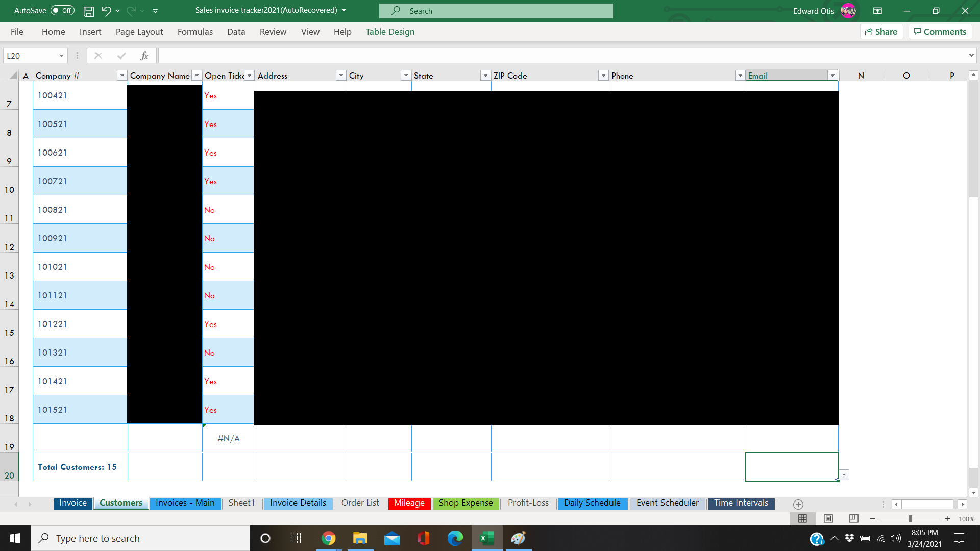Open the Formulas ribbon tab
This screenshot has height=551, width=980.
pyautogui.click(x=195, y=32)
